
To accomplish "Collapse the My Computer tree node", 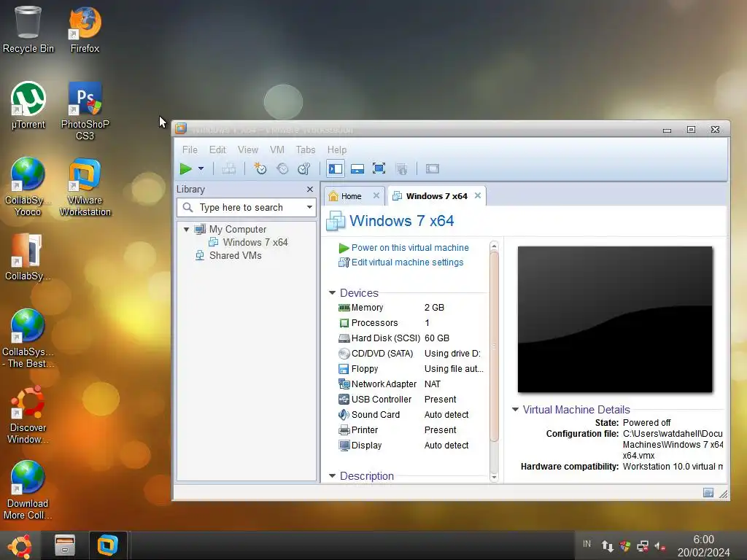I will (x=186, y=229).
